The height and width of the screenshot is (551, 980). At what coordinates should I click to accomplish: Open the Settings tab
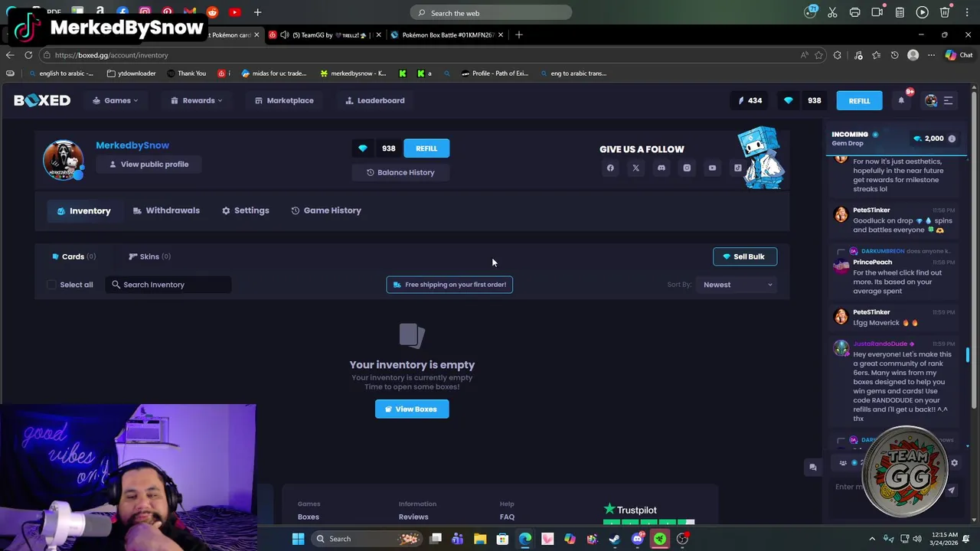(245, 210)
